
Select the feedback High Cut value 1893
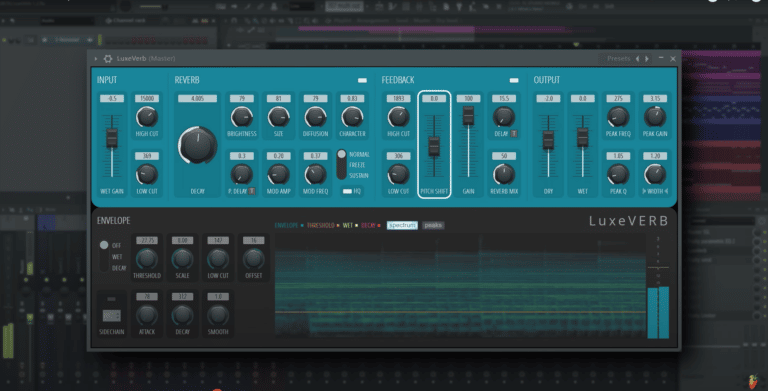click(398, 98)
